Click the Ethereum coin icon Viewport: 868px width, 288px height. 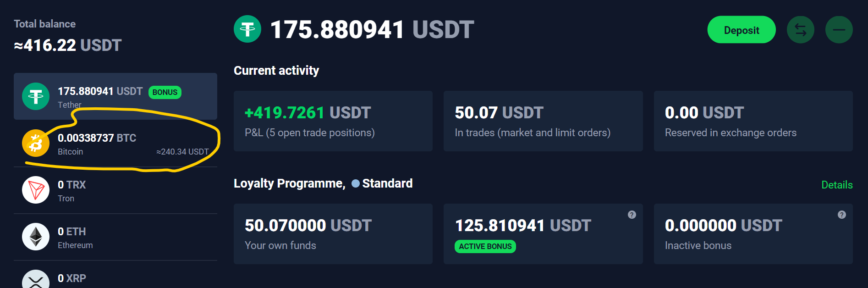pos(36,237)
